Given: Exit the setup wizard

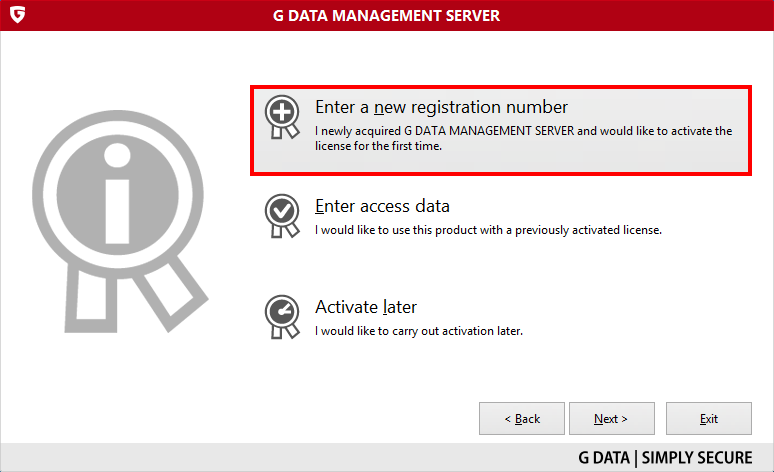Looking at the screenshot, I should click(x=709, y=419).
